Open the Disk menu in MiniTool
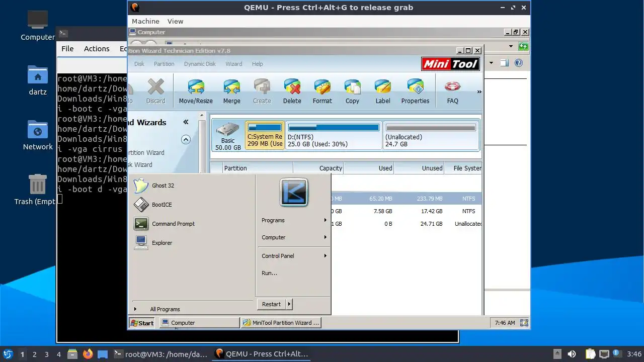Screen dimensions: 644x362 click(x=139, y=64)
